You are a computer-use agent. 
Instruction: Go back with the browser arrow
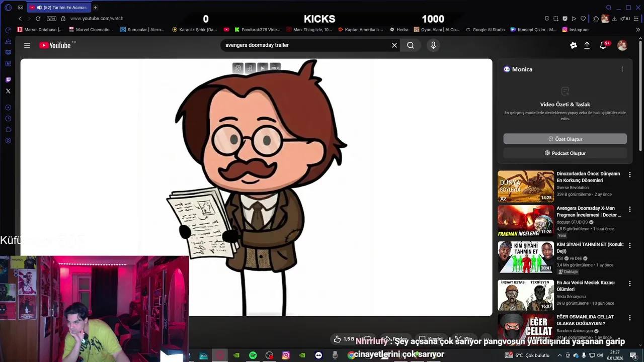pos(20,19)
